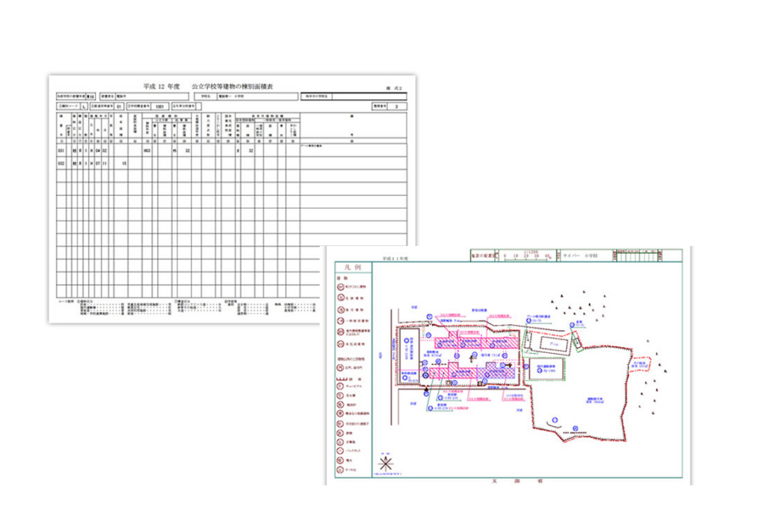Click the swimming pool outline on the site plan
The width and height of the screenshot is (763, 532).
tap(552, 345)
